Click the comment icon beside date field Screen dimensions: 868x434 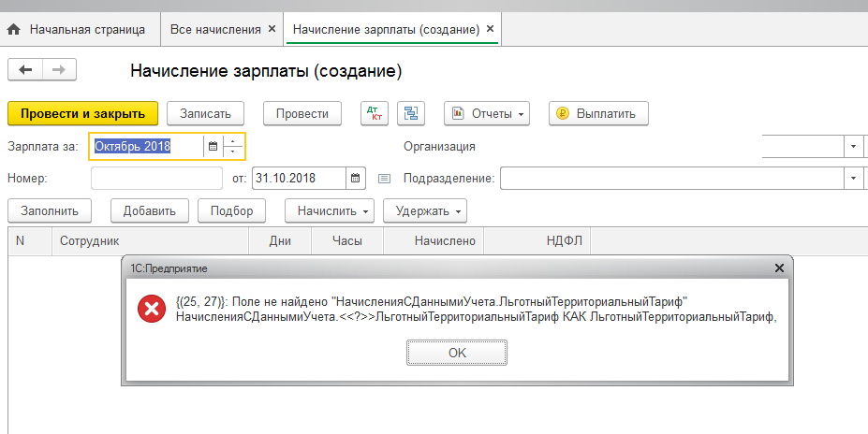click(x=384, y=178)
